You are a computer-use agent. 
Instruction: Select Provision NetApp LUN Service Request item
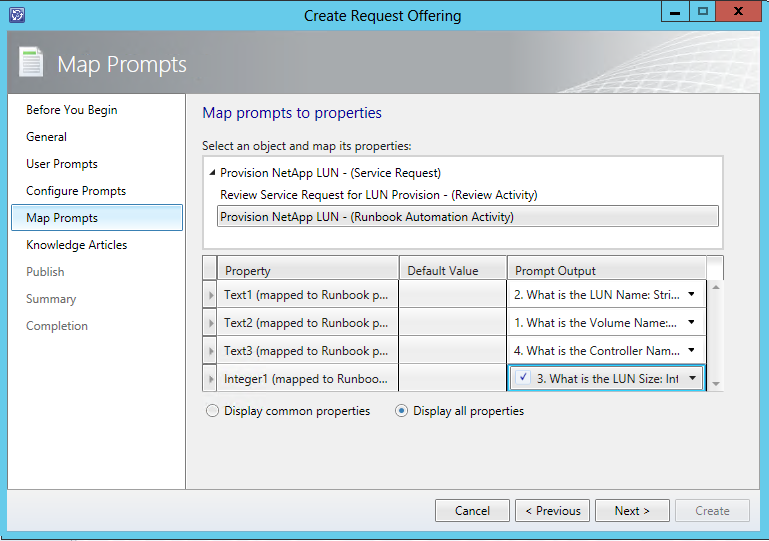[331, 173]
